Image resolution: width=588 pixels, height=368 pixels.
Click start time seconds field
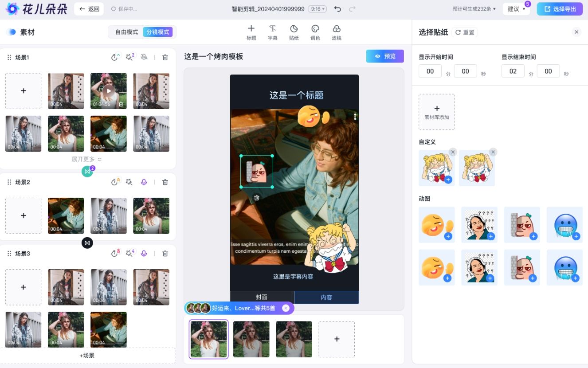point(465,71)
